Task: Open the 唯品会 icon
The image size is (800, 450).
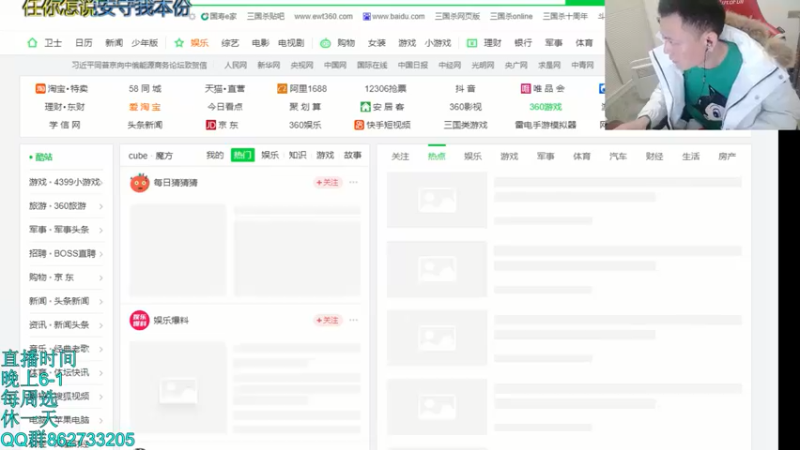Action: [x=526, y=89]
